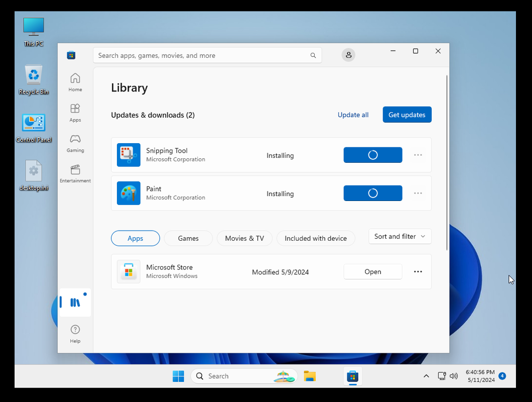
Task: Click the Paint app name text
Action: click(x=154, y=188)
